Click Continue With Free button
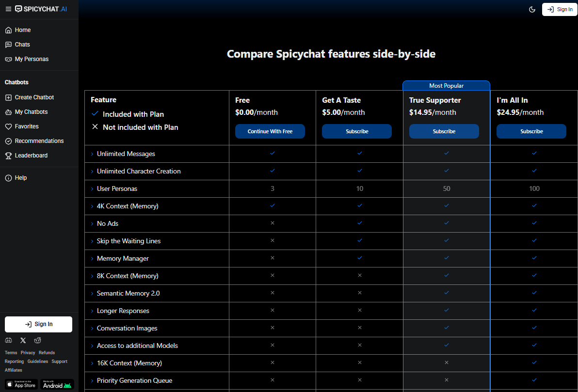The height and width of the screenshot is (392, 578). coord(270,131)
